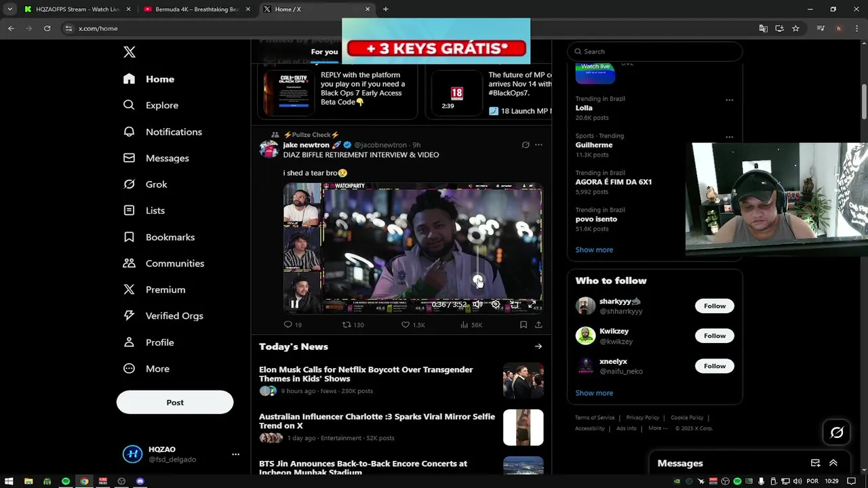Open the Windows notification center
Image resolution: width=868 pixels, height=488 pixels.
[x=851, y=481]
